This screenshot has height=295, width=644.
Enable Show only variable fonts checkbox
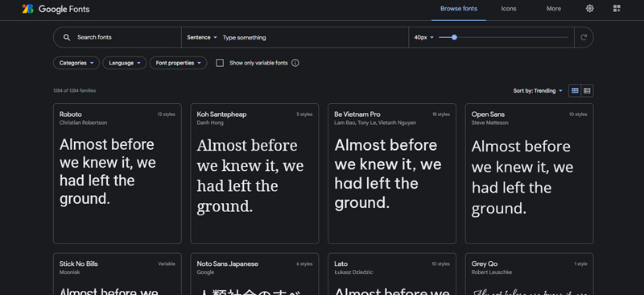220,63
